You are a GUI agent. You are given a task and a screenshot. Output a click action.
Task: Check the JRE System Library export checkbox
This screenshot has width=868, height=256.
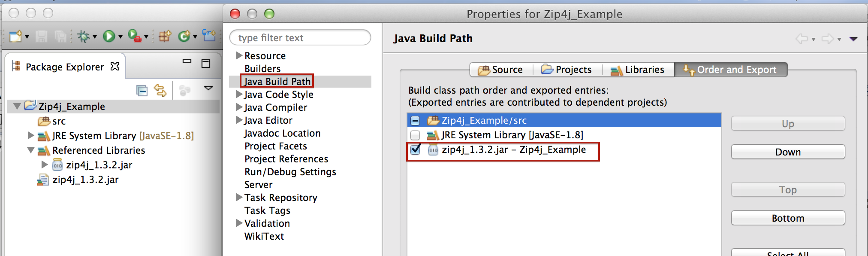coord(415,135)
